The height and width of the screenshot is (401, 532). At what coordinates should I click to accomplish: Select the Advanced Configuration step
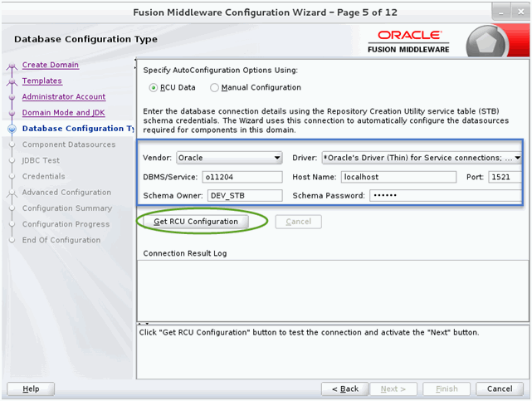(66, 193)
